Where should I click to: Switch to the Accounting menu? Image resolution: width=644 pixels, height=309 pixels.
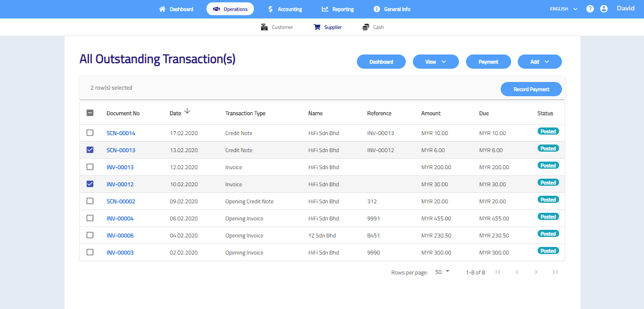click(285, 9)
